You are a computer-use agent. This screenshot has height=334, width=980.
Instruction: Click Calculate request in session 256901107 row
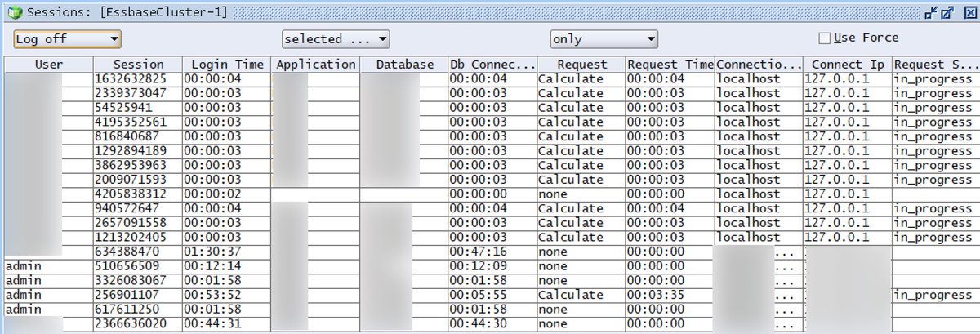tap(571, 295)
